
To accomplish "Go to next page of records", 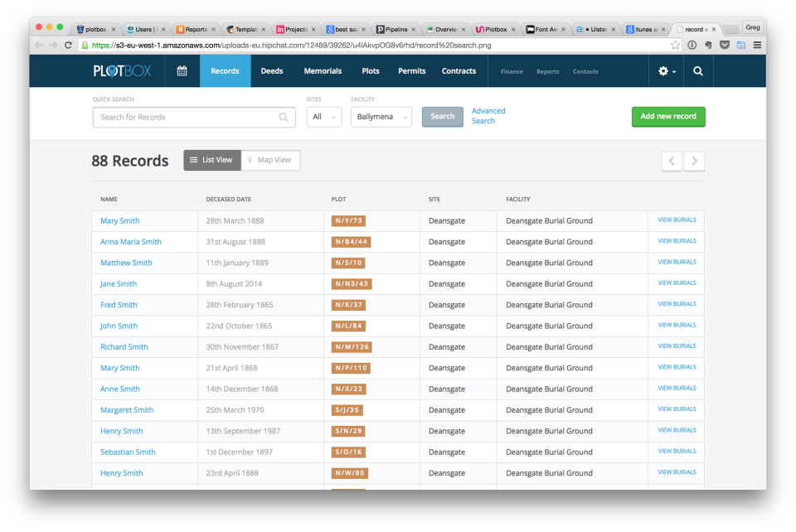I will (x=694, y=162).
